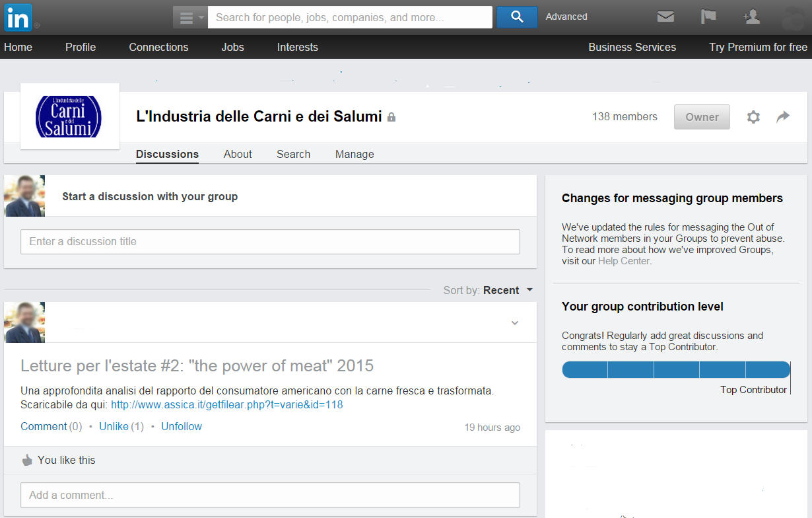Expand the post options chevron
The width and height of the screenshot is (812, 518).
(x=515, y=323)
